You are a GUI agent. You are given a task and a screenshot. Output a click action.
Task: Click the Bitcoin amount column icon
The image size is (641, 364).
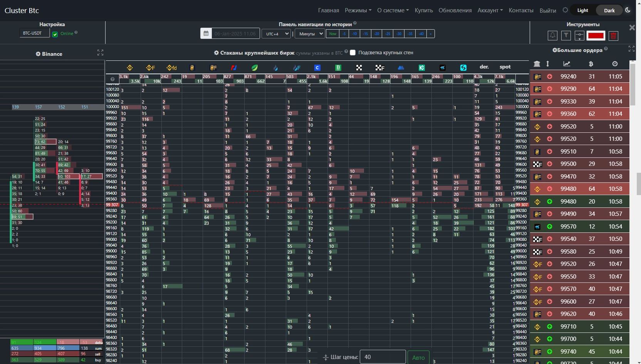(x=591, y=64)
